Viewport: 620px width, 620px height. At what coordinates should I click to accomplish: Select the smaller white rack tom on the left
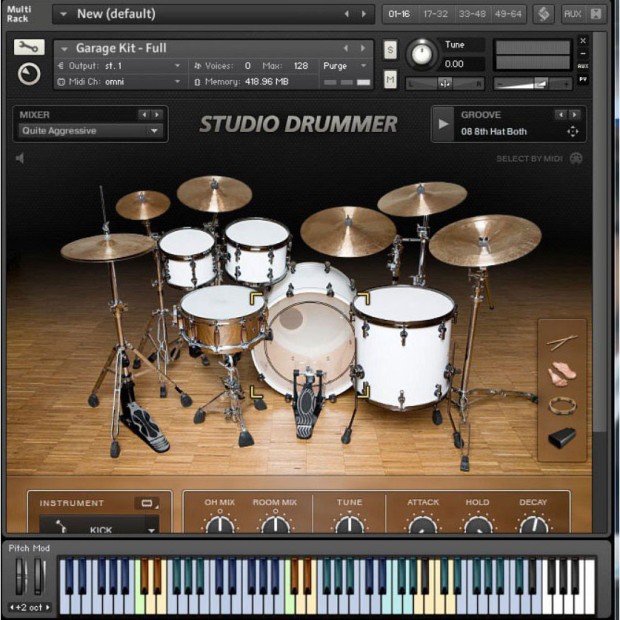(x=187, y=257)
